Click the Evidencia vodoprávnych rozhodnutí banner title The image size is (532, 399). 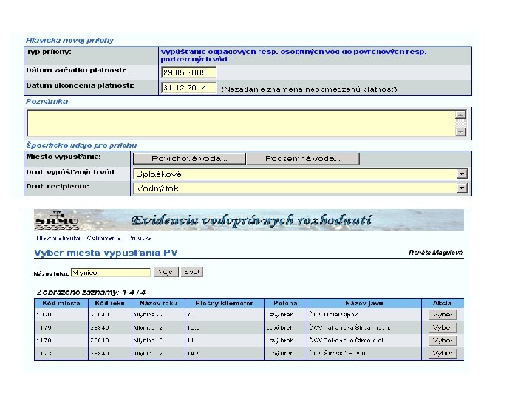pos(251,220)
